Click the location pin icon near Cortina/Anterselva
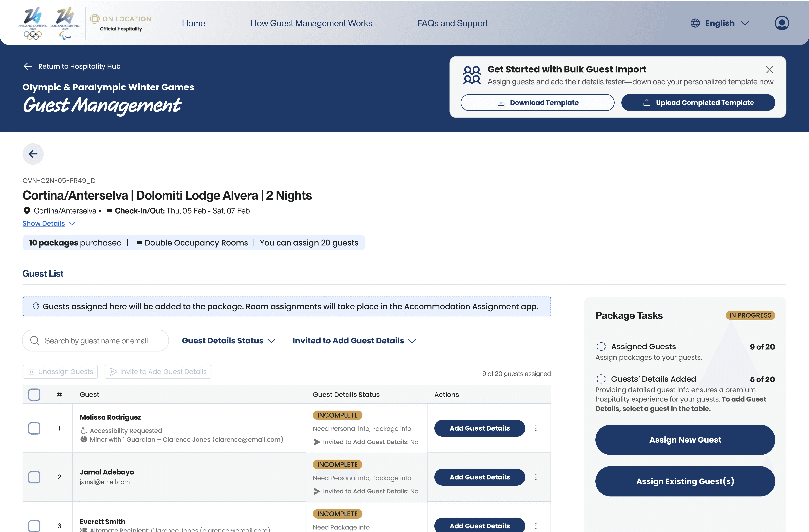 coord(26,211)
